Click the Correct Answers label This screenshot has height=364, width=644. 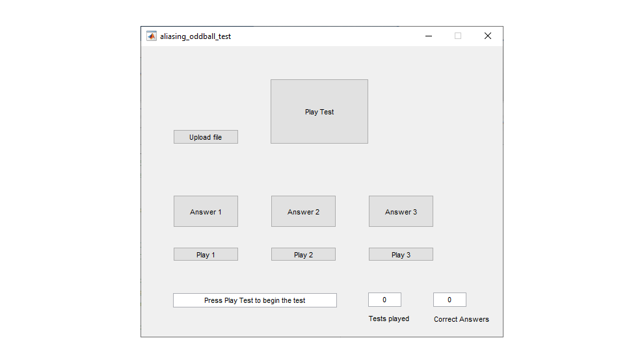[x=461, y=319]
